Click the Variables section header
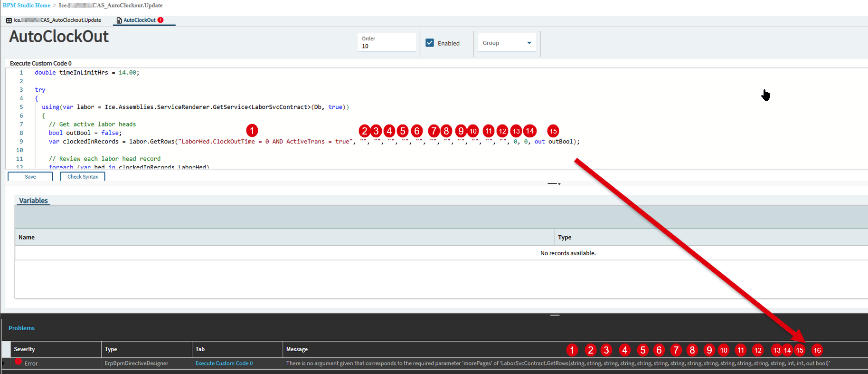The image size is (868, 374). click(33, 201)
